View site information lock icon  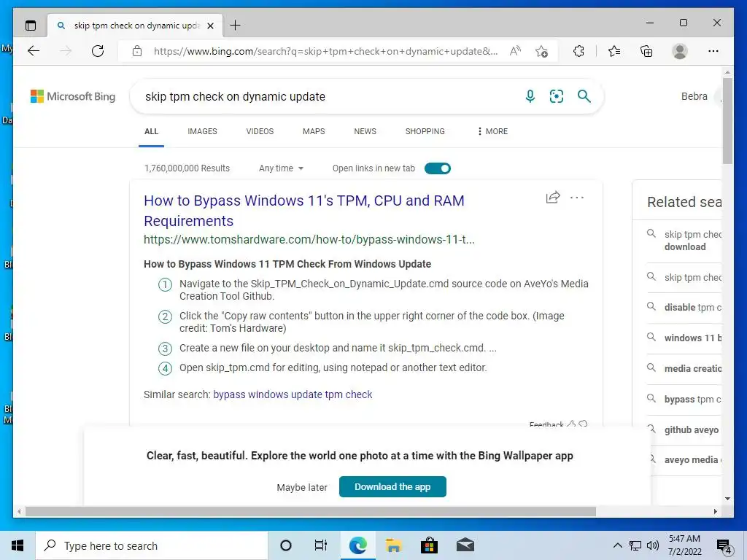click(x=137, y=51)
